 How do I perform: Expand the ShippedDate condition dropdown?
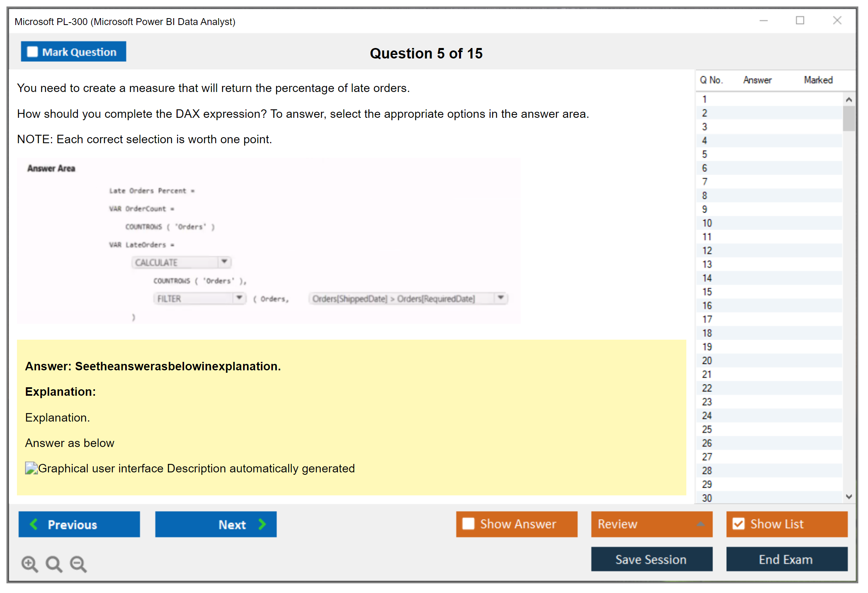pos(501,298)
